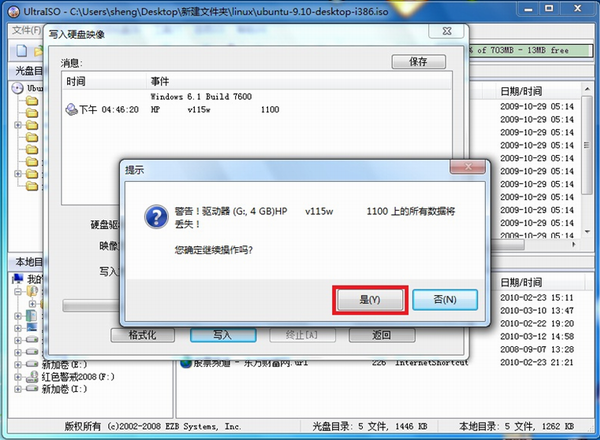Click log timestamp '下午 04:46:20'
This screenshot has height=440, width=600.
[109, 110]
